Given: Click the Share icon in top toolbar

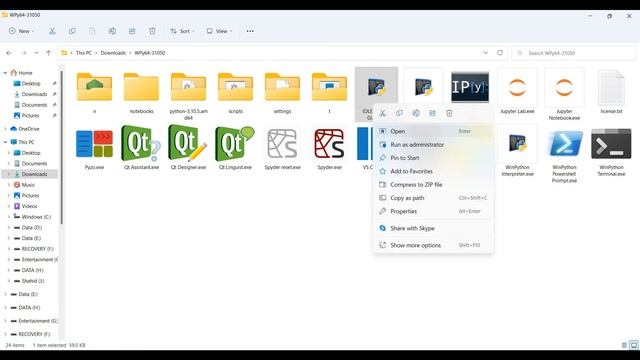Looking at the screenshot, I should [x=132, y=31].
